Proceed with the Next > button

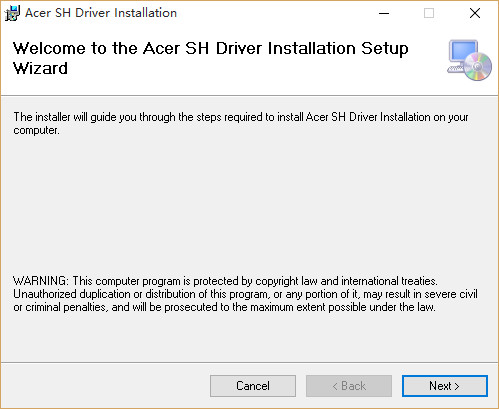click(445, 386)
